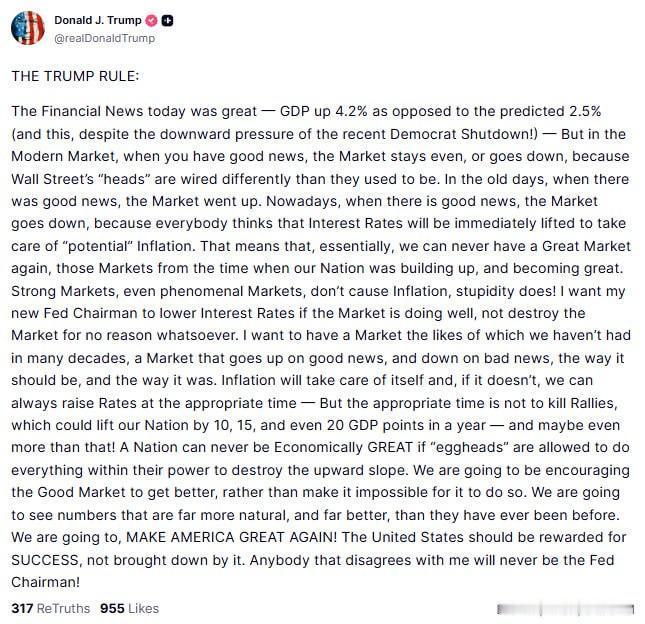Open the Donald J. Trump display name
The image size is (645, 624).
pyautogui.click(x=97, y=20)
